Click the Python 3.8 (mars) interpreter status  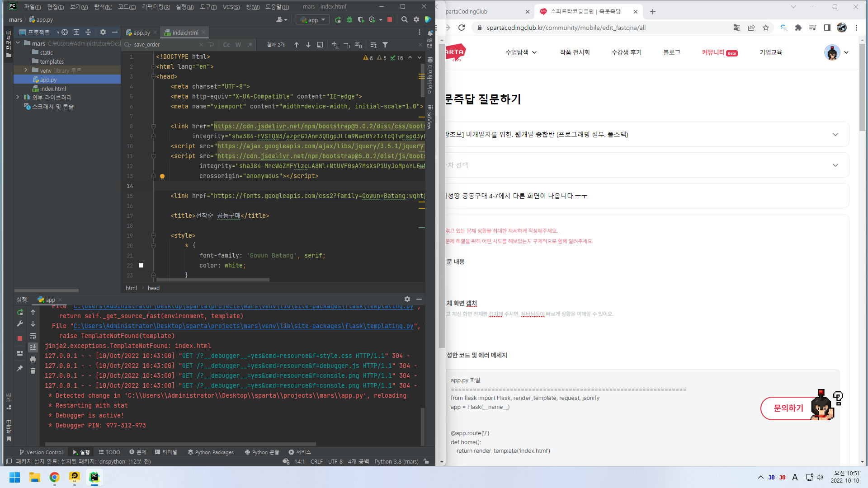(x=396, y=461)
